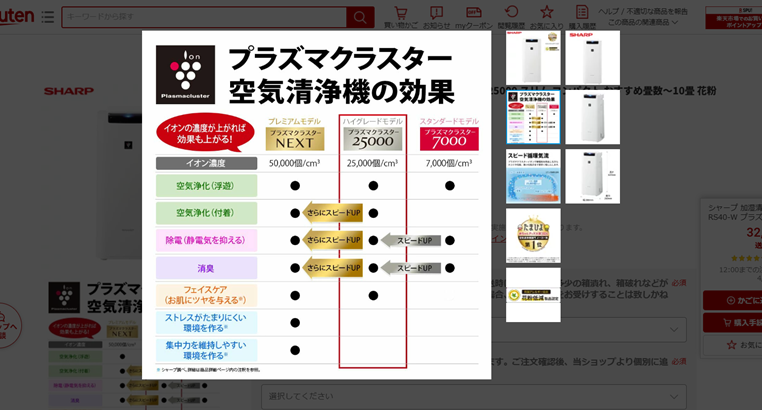Open the 選択してください dropdown
762x410 pixels.
[474, 396]
